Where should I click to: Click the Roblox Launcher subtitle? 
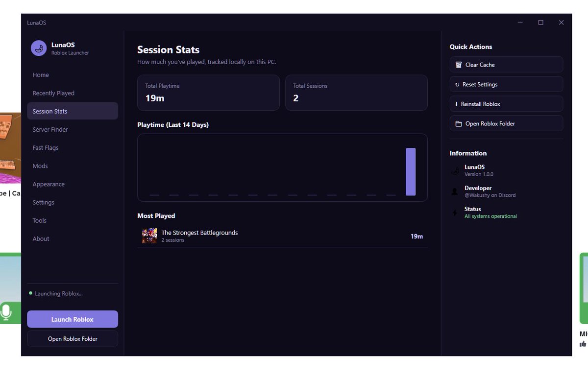click(70, 53)
